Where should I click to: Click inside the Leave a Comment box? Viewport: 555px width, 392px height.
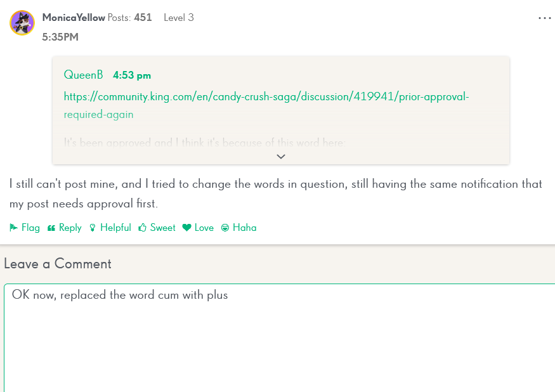[x=280, y=338]
